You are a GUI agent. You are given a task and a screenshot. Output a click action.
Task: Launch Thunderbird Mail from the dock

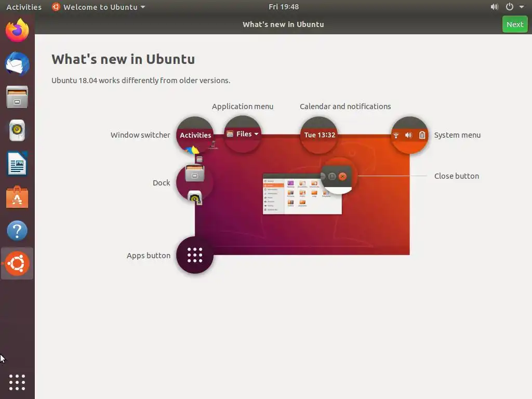click(x=17, y=64)
